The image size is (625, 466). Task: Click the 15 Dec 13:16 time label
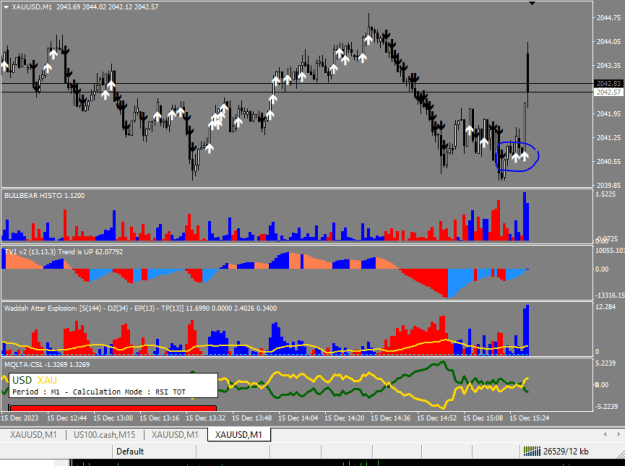click(x=159, y=418)
